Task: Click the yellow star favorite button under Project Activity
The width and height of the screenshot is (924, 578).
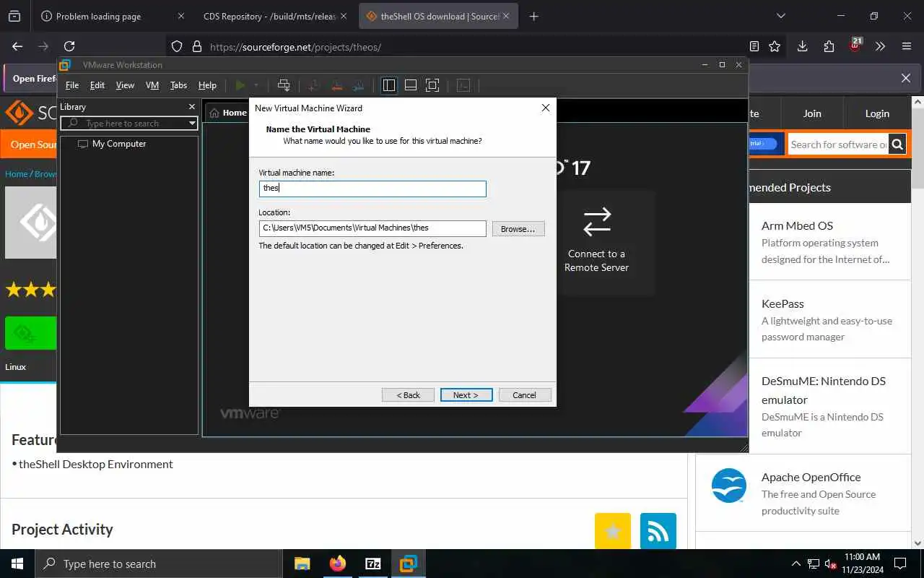Action: click(613, 531)
